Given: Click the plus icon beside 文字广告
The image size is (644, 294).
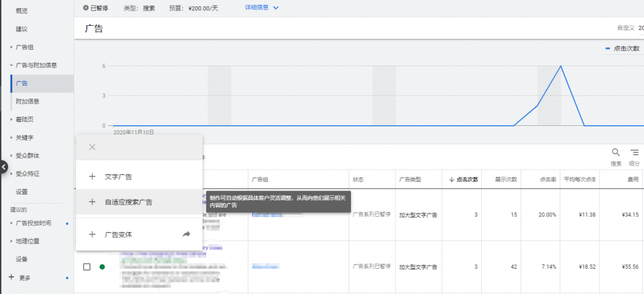Looking at the screenshot, I should click(x=92, y=177).
